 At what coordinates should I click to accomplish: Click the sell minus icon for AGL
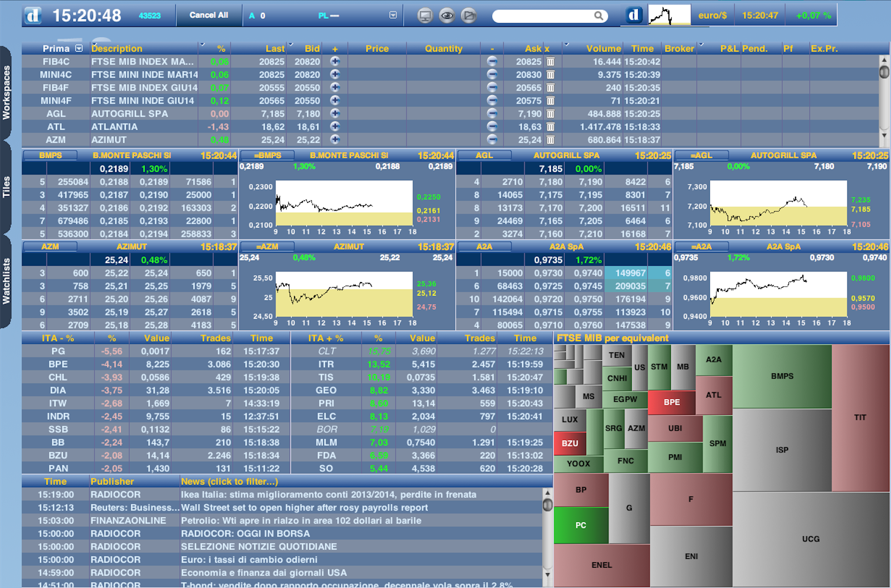pos(492,113)
